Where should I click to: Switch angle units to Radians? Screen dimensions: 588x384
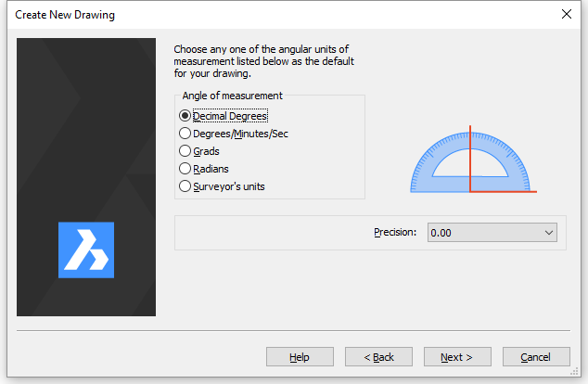(x=204, y=169)
